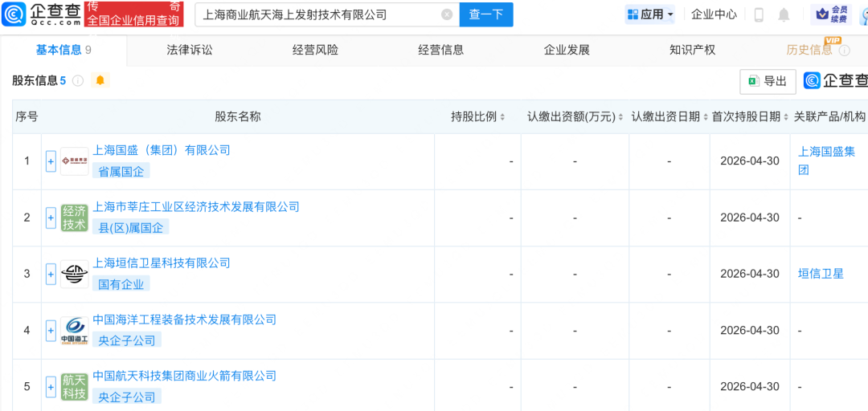The image size is (868, 411).
Task: Click 央企子公司 tag under 中国航天科技集团商业火箭
Action: (127, 396)
